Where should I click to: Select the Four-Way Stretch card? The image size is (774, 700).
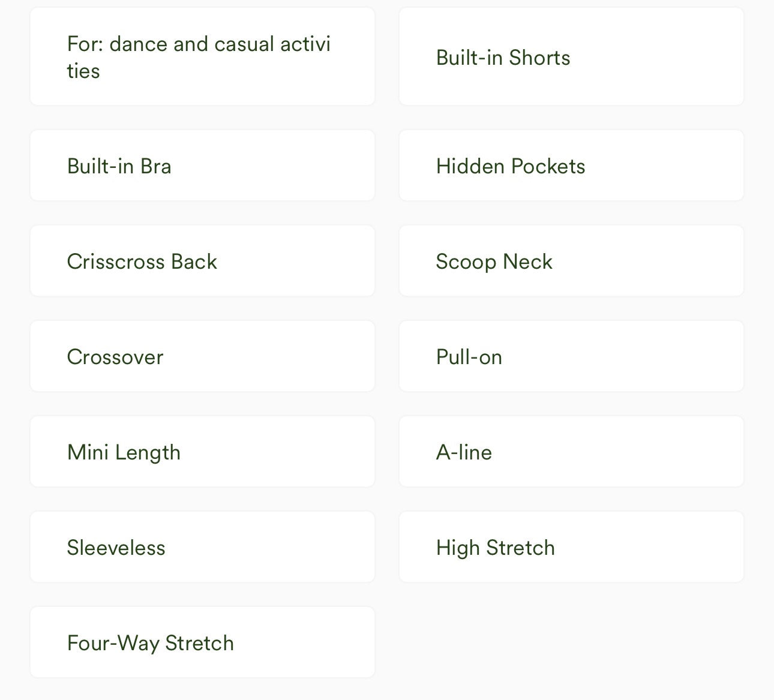click(x=202, y=642)
